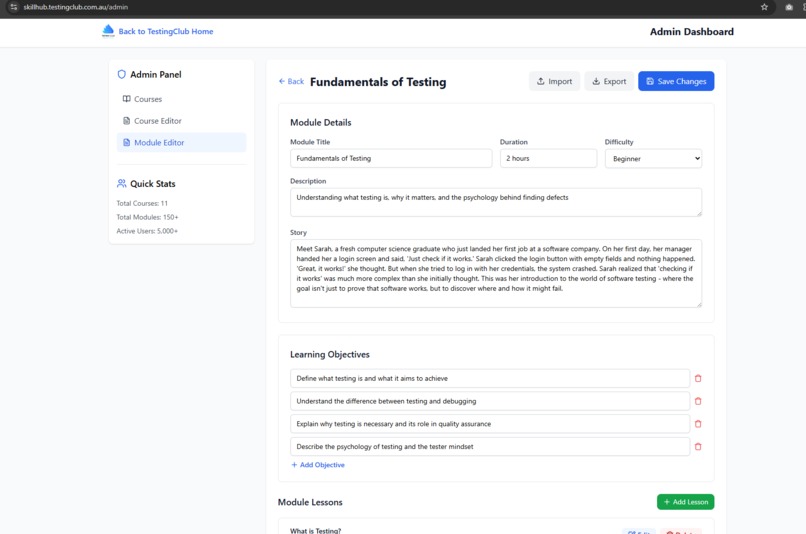Delete the 'Define what testing is' objective
The image size is (806, 534).
tap(698, 378)
